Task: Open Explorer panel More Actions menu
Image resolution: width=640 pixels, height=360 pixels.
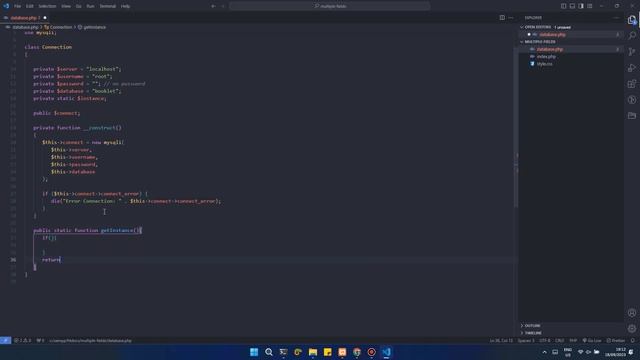Action: click(616, 18)
